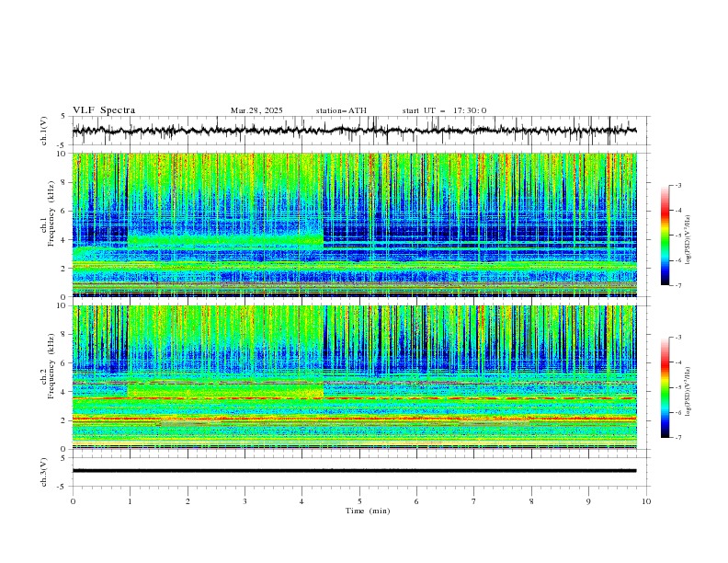This screenshot has width=728, height=563.
Task: Click the ch.2 frequency tick label '8'
Action: coord(65,335)
